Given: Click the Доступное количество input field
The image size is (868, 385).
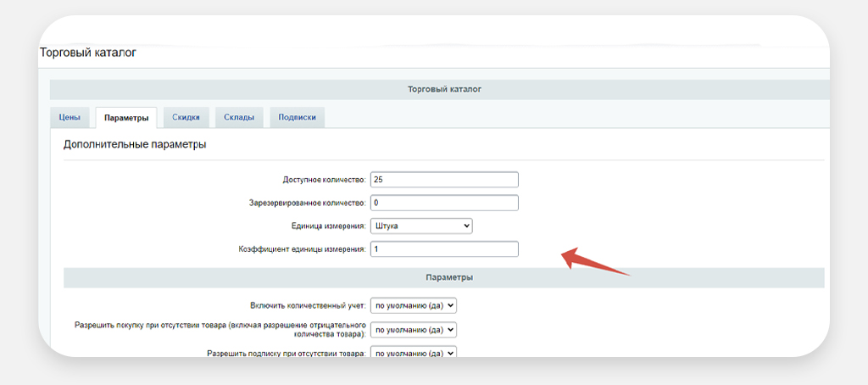Looking at the screenshot, I should coord(443,180).
